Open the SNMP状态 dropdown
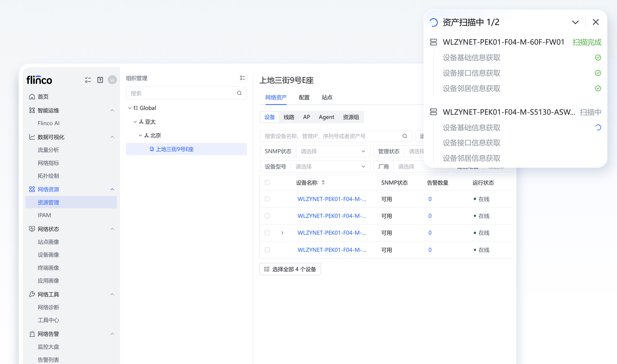 (x=333, y=151)
